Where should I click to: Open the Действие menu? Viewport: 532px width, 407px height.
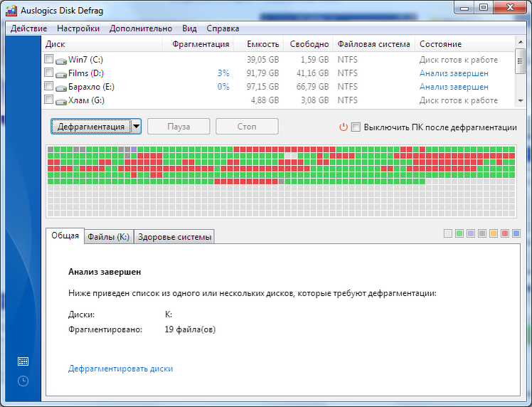(29, 28)
